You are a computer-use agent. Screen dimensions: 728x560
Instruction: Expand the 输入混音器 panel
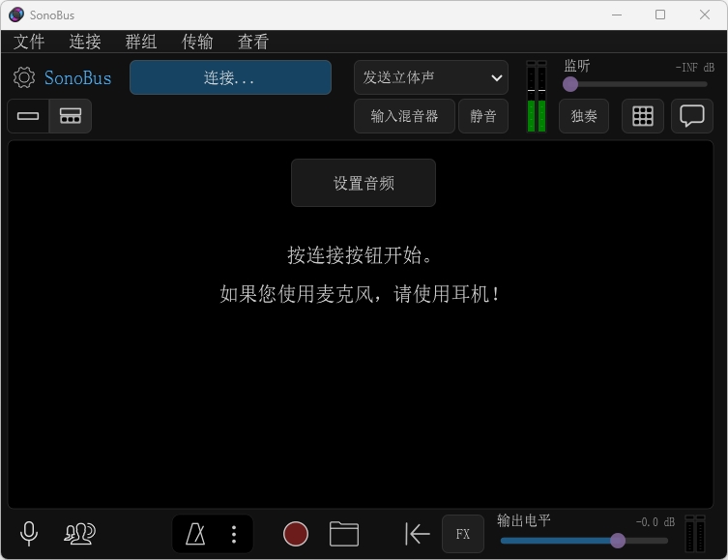pos(404,116)
